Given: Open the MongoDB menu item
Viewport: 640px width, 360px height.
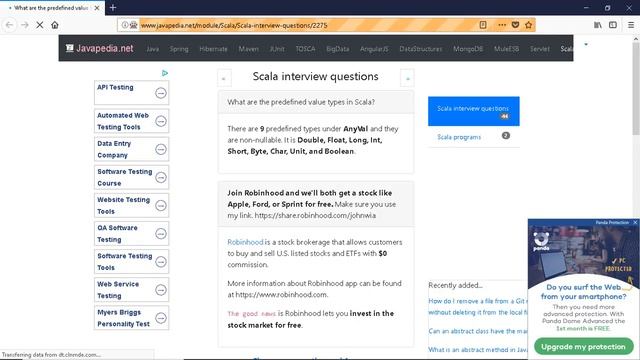Looking at the screenshot, I should coord(468,49).
